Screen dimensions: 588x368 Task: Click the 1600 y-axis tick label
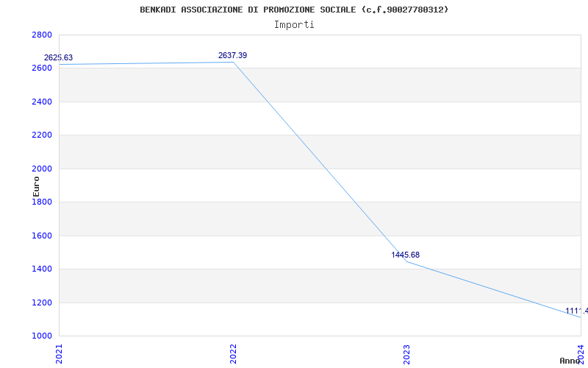(42, 236)
